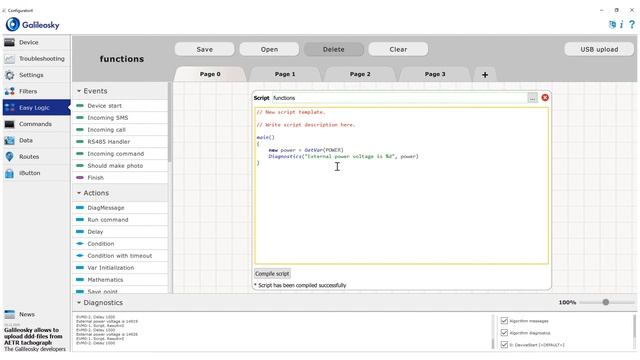Click inside the script code editor
Image resolution: width=640 pixels, height=360 pixels.
(402, 186)
